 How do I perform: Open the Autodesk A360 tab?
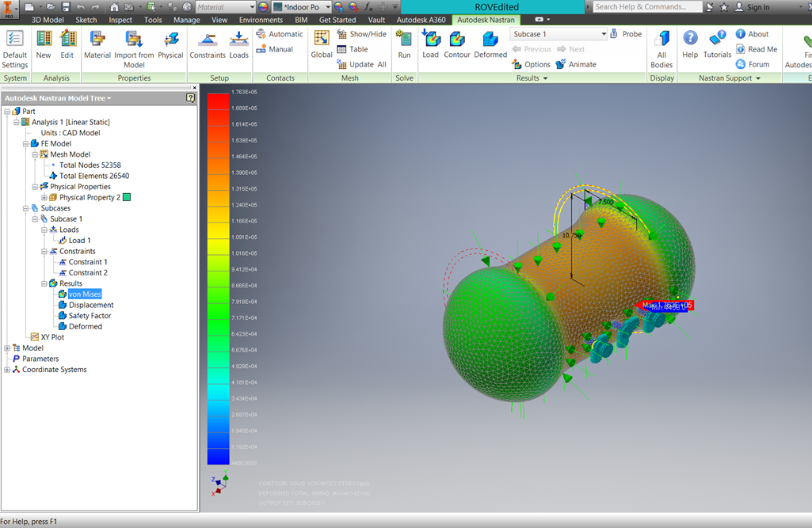click(x=421, y=20)
